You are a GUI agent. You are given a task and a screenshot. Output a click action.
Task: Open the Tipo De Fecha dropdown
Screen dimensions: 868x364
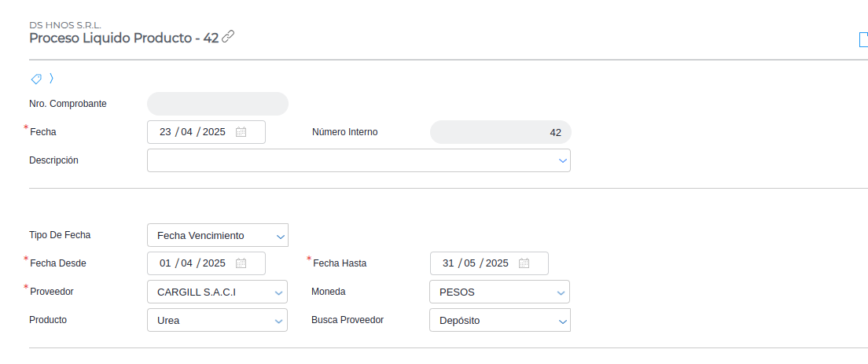pos(280,236)
